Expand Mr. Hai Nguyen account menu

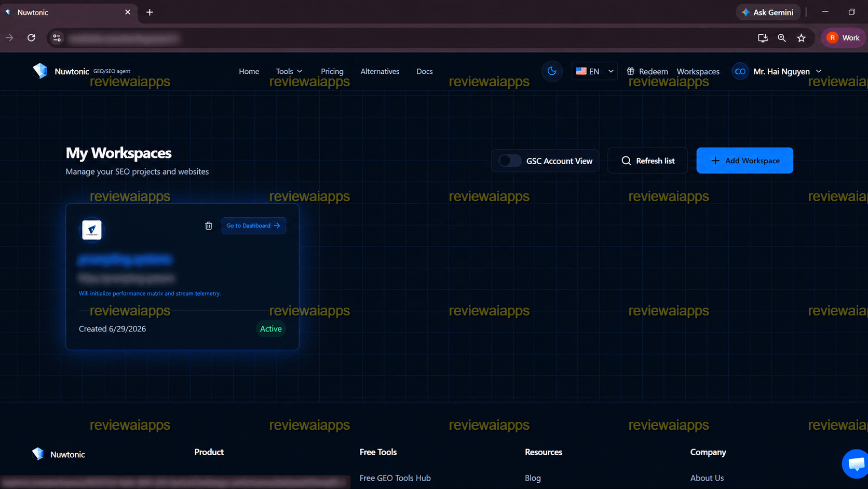tap(788, 71)
